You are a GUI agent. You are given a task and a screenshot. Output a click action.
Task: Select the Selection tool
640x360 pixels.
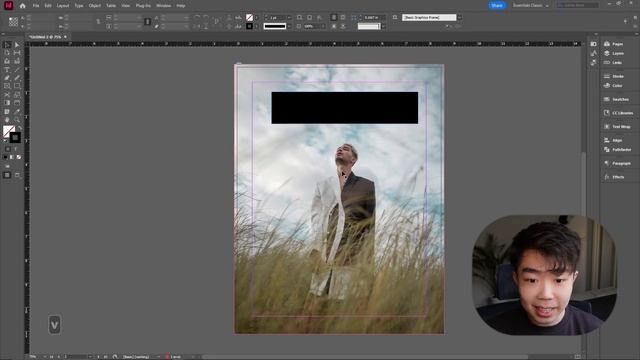point(7,45)
